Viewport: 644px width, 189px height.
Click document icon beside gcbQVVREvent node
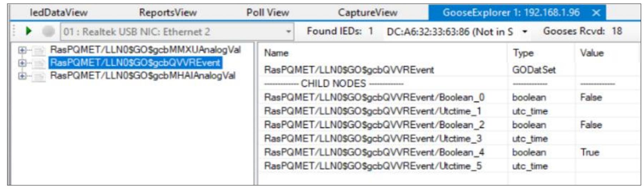pyautogui.click(x=39, y=63)
